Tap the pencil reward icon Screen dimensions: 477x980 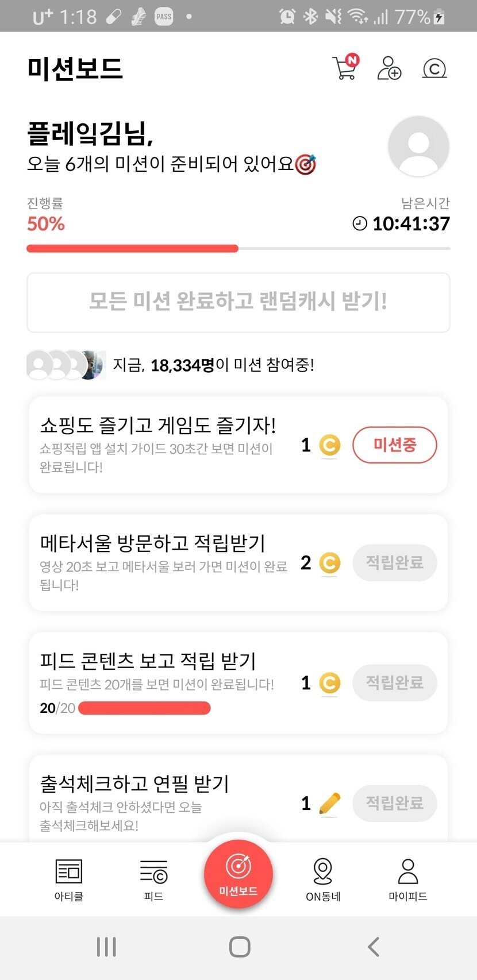329,803
